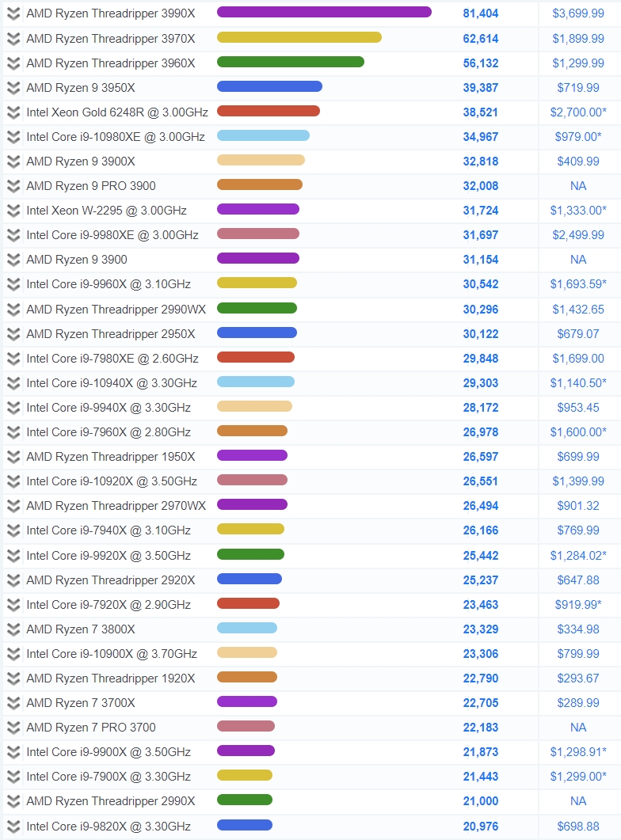Click the score value 26,597

click(481, 457)
